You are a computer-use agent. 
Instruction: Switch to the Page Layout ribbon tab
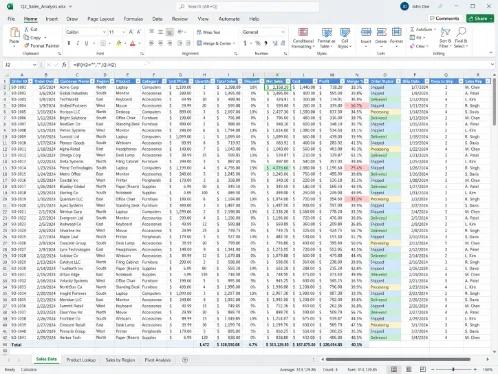(x=101, y=19)
